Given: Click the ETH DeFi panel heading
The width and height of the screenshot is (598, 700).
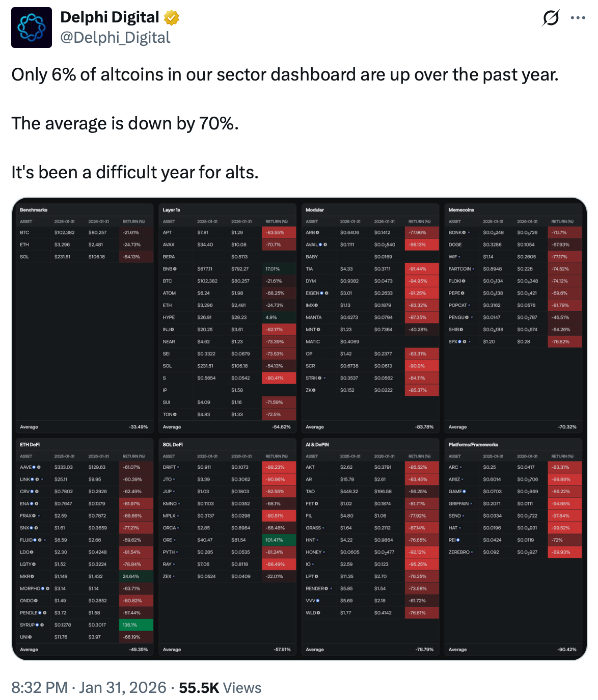Looking at the screenshot, I should click(x=30, y=445).
